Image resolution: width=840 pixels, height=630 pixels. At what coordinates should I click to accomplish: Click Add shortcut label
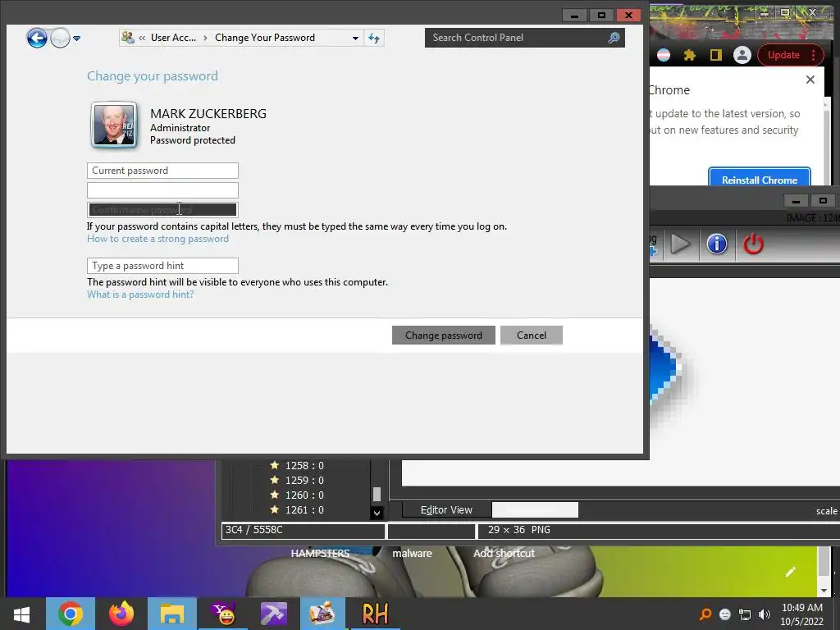click(x=504, y=554)
